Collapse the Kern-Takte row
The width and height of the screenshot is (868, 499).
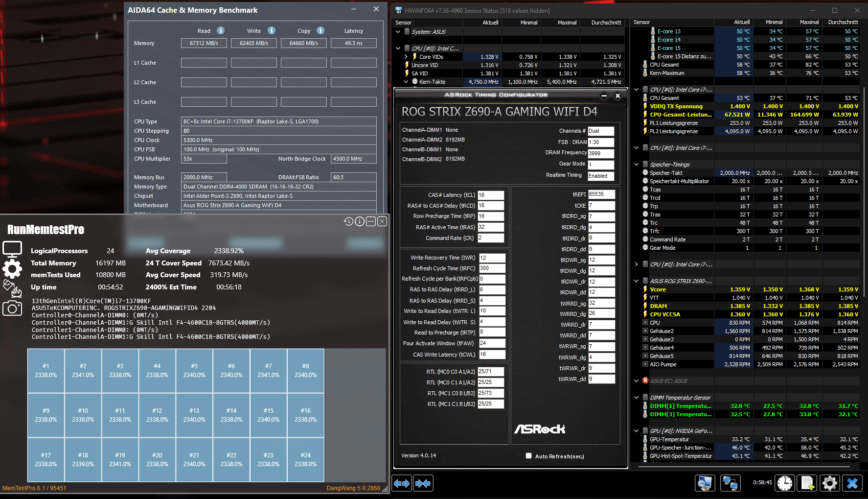point(406,82)
